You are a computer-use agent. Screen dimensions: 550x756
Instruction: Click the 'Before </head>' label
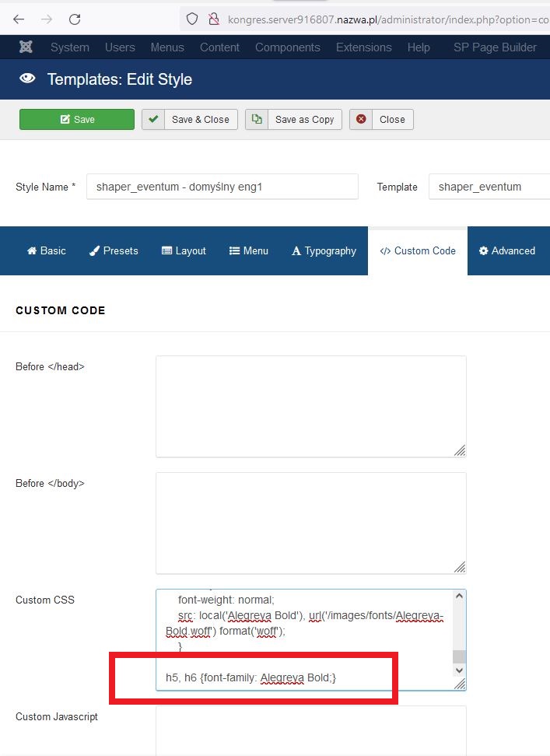click(50, 366)
